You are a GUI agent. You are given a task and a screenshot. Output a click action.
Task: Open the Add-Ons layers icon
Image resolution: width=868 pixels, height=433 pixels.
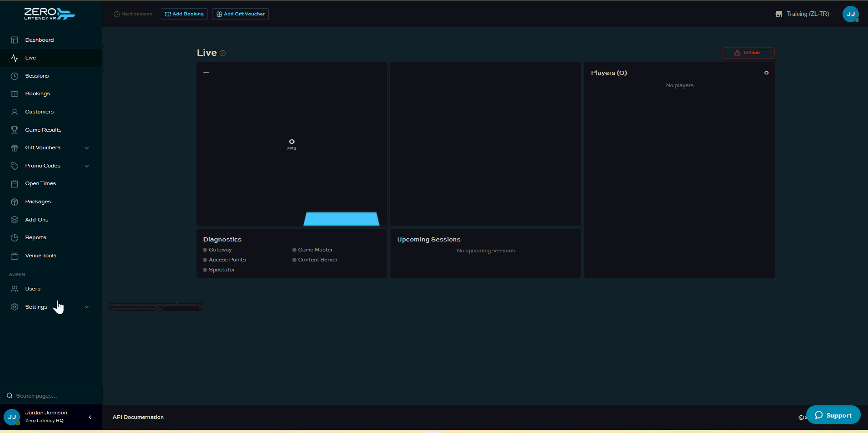coord(15,220)
